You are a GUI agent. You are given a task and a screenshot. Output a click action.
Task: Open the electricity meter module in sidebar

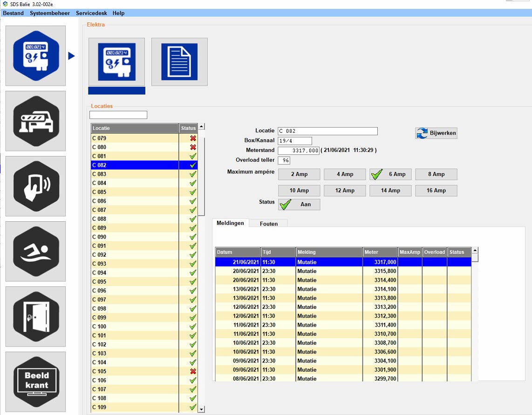point(35,55)
